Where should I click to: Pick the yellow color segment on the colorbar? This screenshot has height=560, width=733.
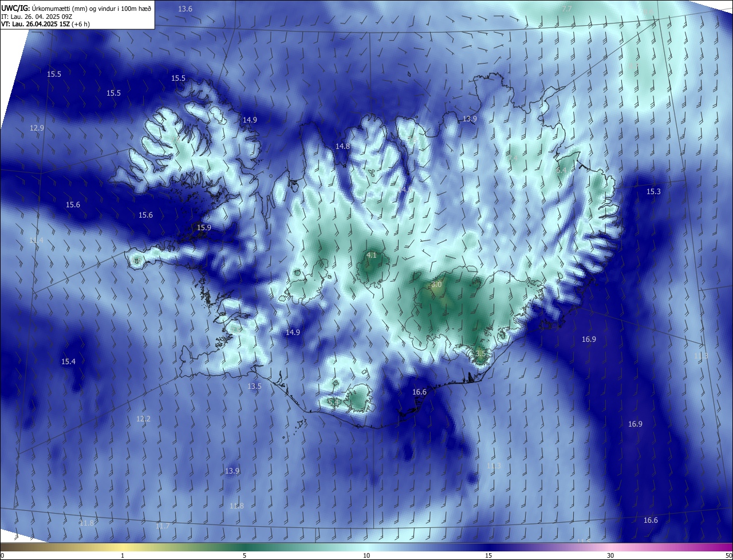123,547
